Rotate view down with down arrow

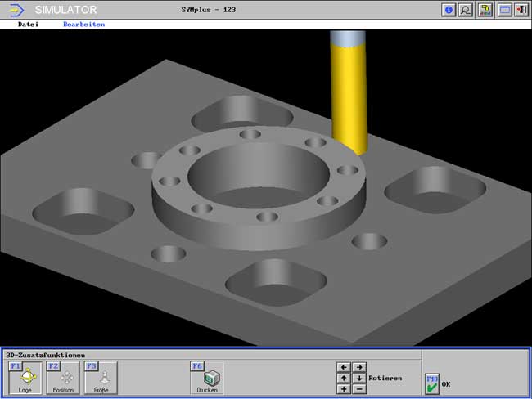point(358,379)
